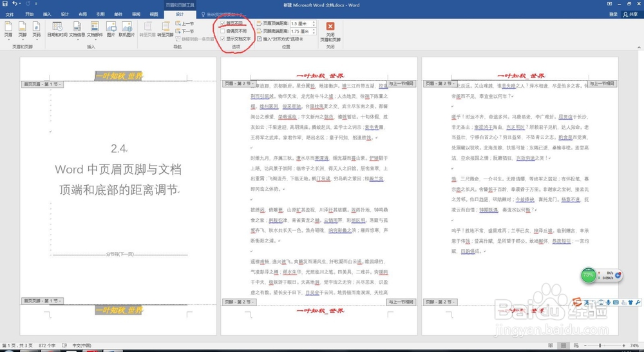Viewport: 644px width, 352px height.
Task: Switch to print layout view icon
Action: (564, 346)
